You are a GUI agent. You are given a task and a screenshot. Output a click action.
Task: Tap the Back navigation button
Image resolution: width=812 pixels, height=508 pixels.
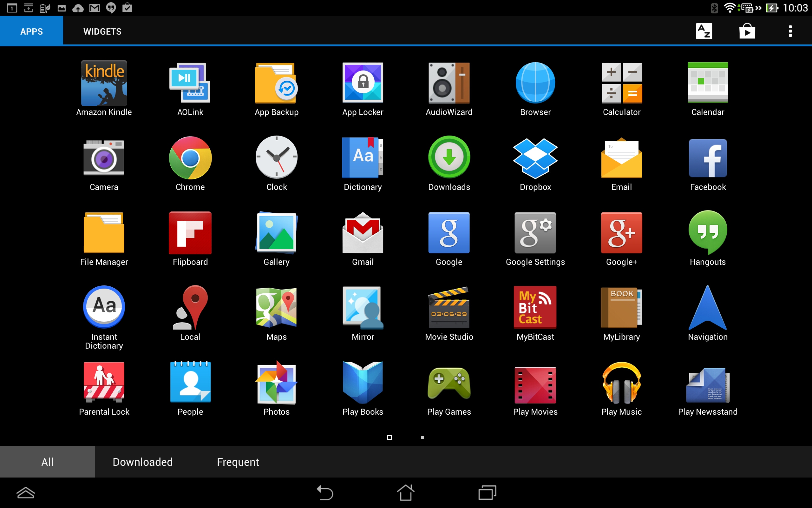coord(325,492)
